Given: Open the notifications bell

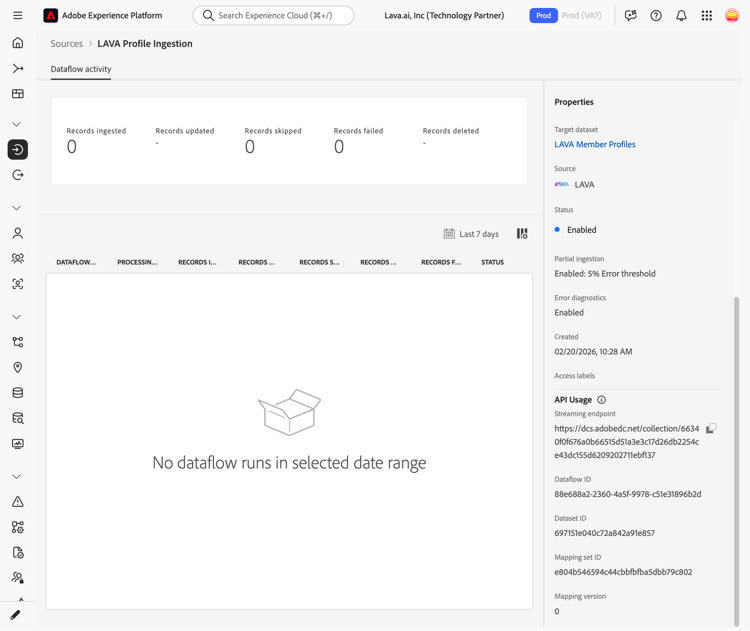Looking at the screenshot, I should pyautogui.click(x=682, y=15).
